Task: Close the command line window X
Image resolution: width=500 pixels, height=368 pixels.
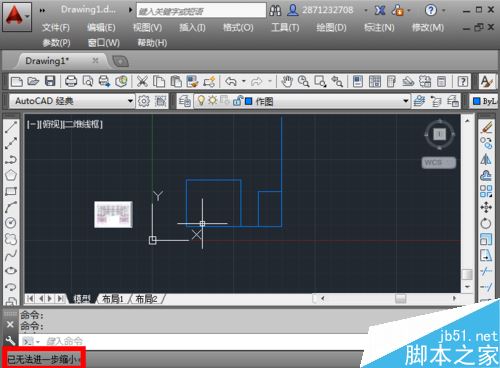Action: [10, 324]
